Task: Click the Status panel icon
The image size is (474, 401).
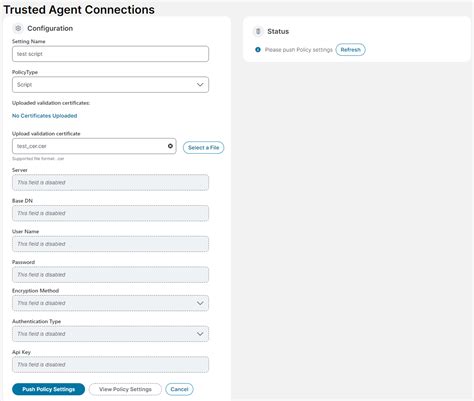Action: (258, 31)
